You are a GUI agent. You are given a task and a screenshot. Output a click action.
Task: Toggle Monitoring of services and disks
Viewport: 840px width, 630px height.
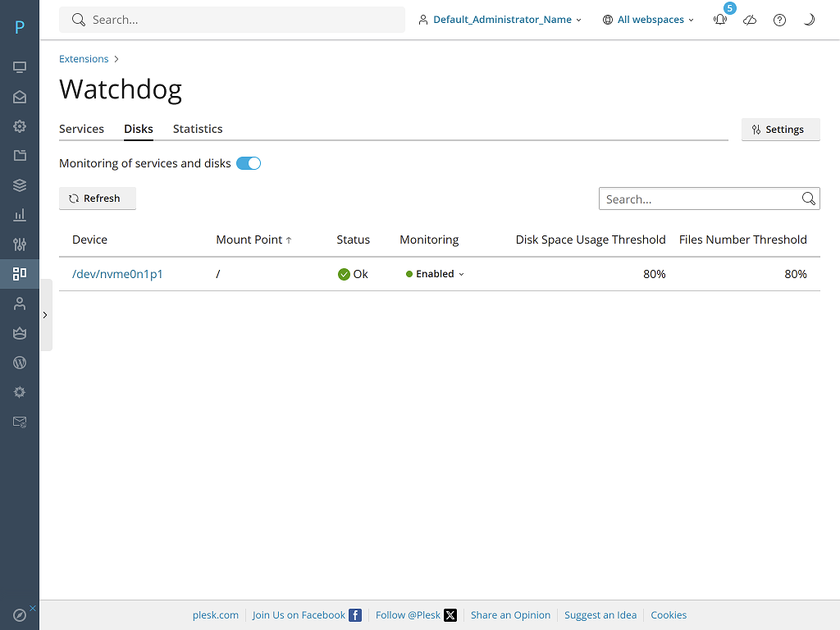point(249,163)
